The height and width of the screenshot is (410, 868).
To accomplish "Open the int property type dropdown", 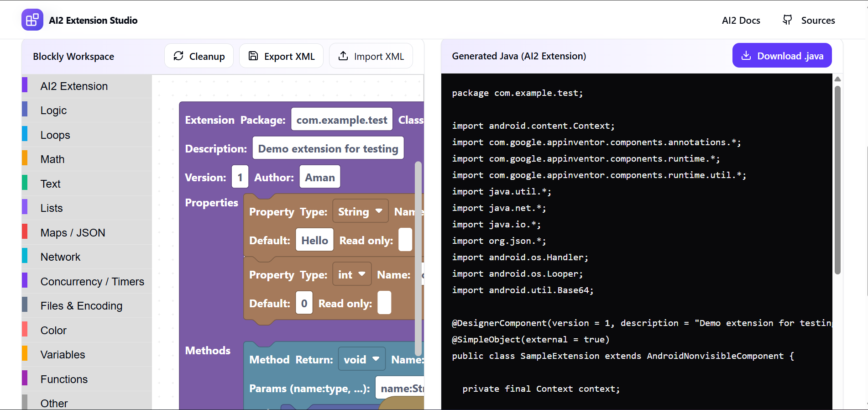I will (x=351, y=274).
